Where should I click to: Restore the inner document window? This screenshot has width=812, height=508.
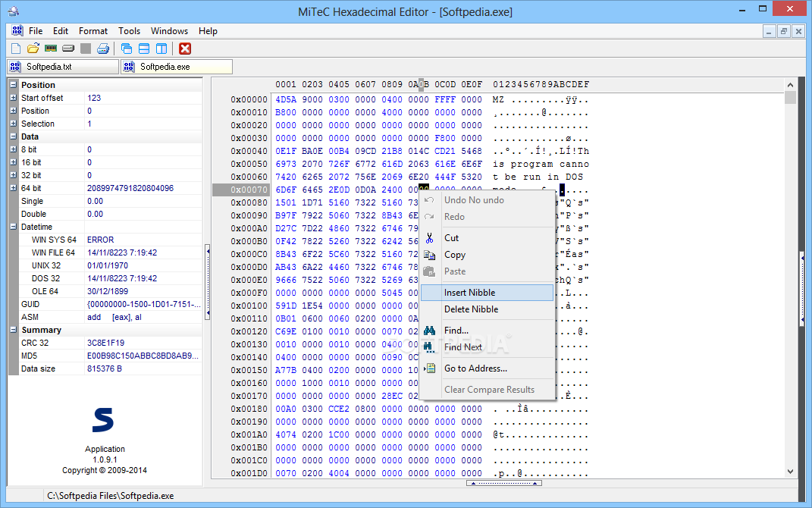(783, 32)
